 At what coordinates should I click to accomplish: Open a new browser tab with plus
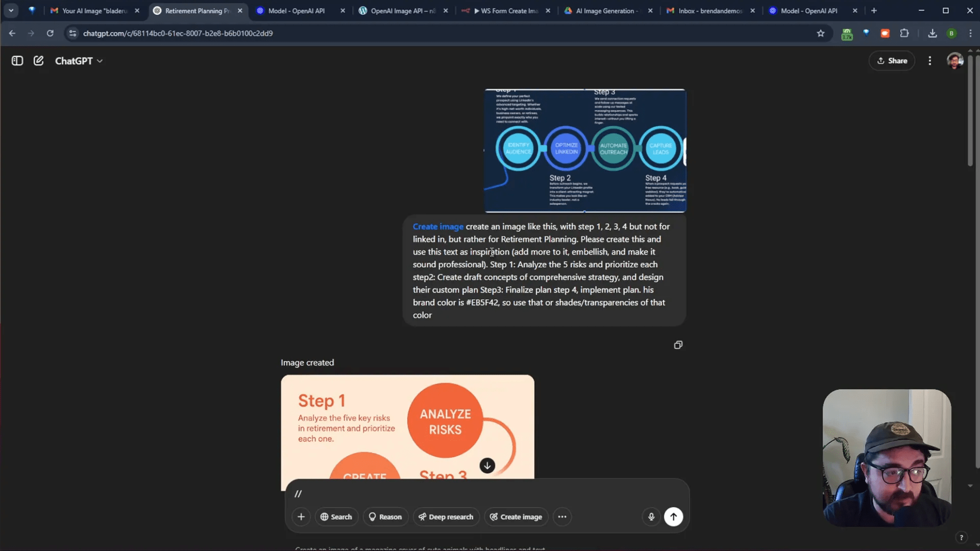[x=874, y=11]
